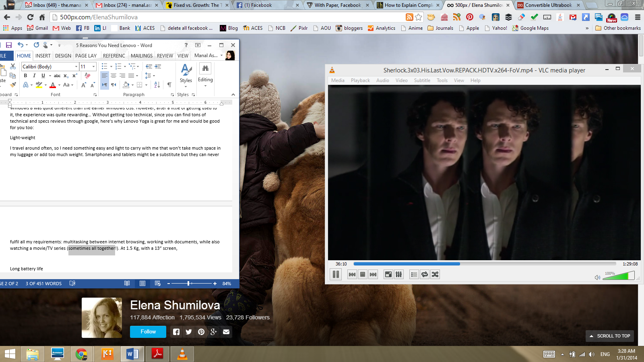Share Elena's profile on Facebook
Screen dimensions: 644x362
(176, 332)
